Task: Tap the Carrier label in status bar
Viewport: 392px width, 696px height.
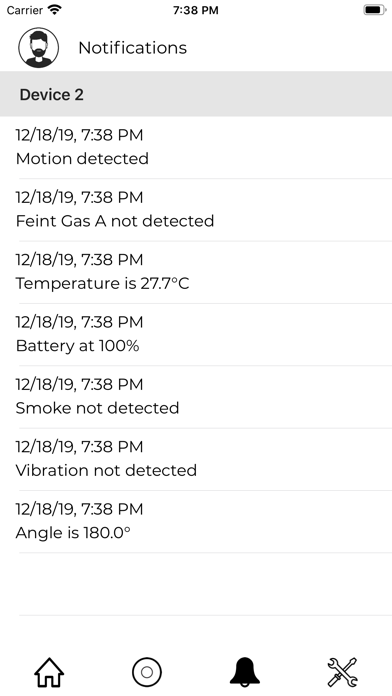Action: point(25,10)
